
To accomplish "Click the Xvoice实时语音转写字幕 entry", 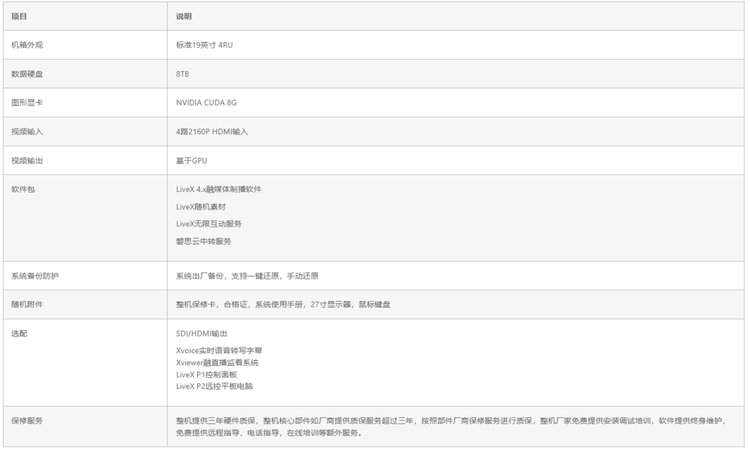I will (218, 351).
